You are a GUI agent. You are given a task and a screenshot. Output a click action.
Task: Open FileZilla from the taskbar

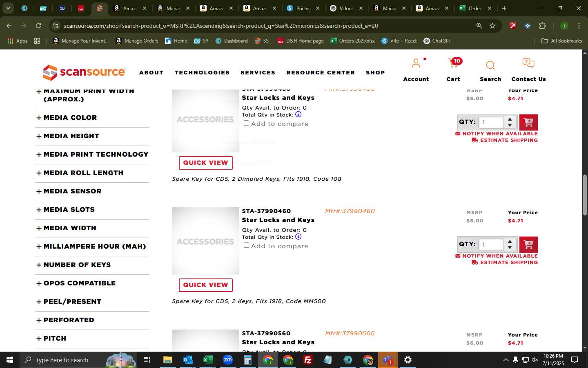308,360
